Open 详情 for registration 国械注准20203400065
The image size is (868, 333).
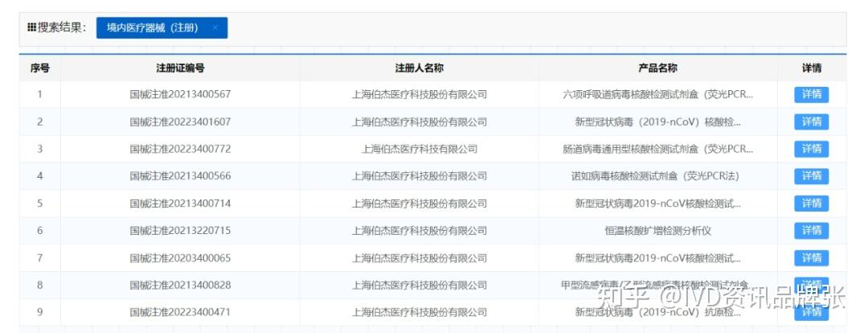811,258
